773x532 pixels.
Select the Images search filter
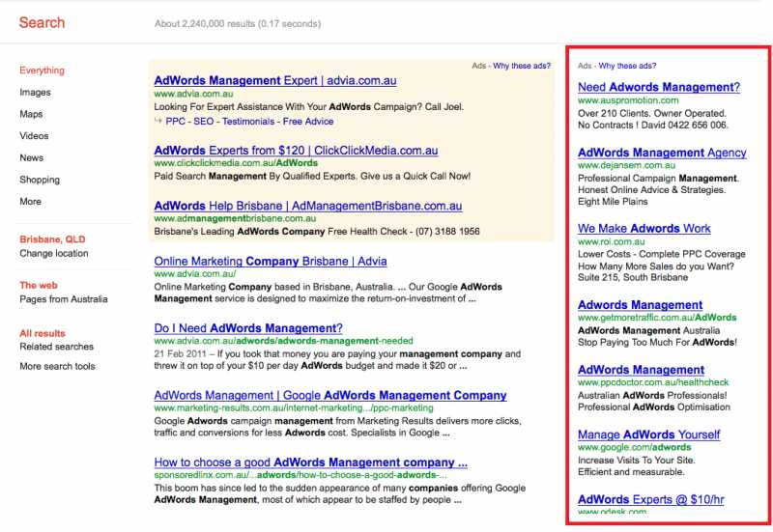[35, 92]
